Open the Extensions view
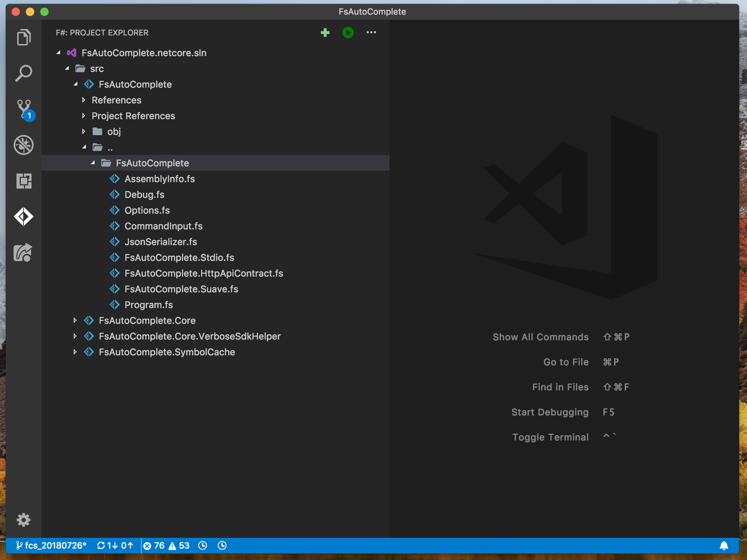 pos(24,181)
